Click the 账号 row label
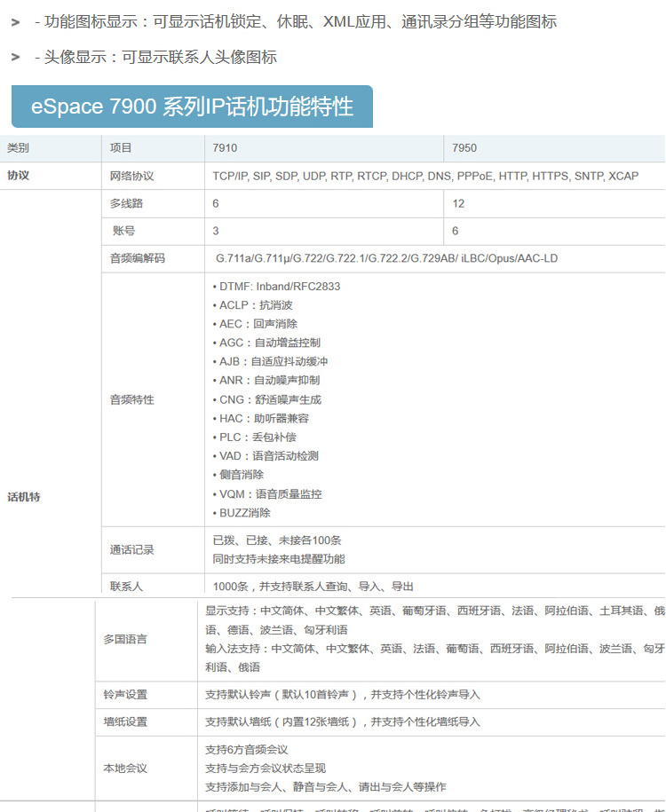666x812 pixels. tap(123, 231)
